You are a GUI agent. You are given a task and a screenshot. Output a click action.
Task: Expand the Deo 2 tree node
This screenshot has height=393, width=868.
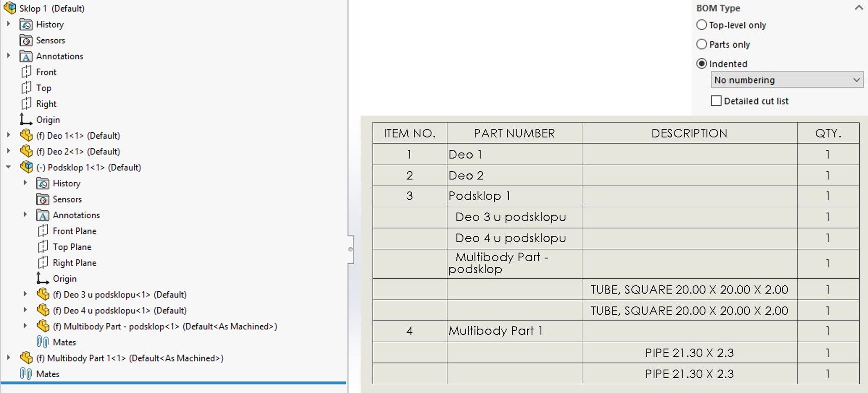8,151
